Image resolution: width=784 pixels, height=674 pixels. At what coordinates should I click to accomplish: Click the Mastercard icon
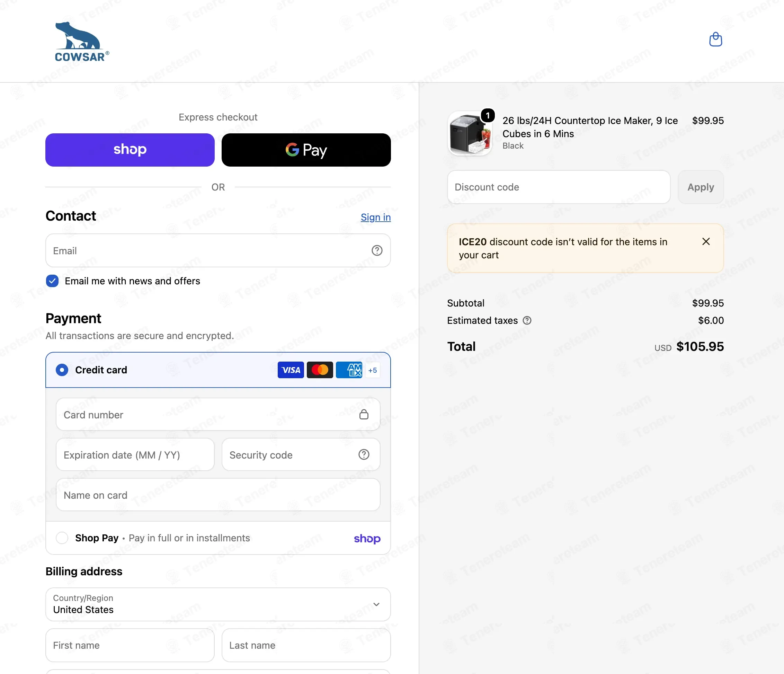pyautogui.click(x=320, y=370)
